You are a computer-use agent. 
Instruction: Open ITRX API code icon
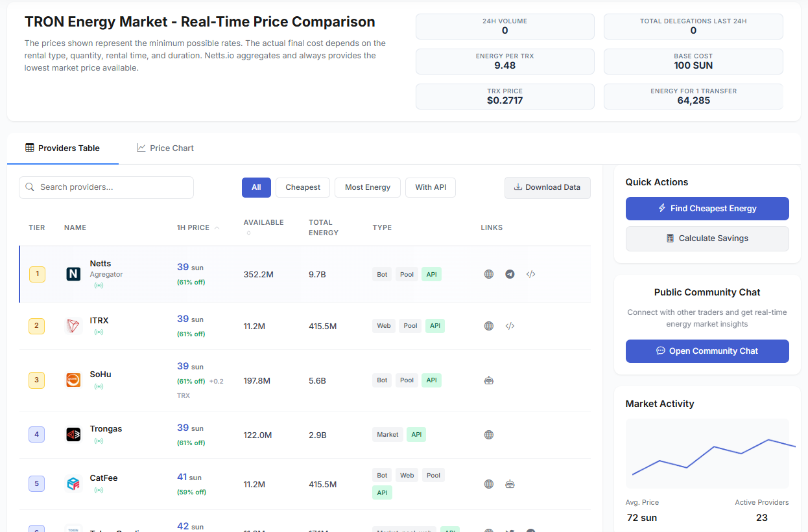[x=510, y=326]
